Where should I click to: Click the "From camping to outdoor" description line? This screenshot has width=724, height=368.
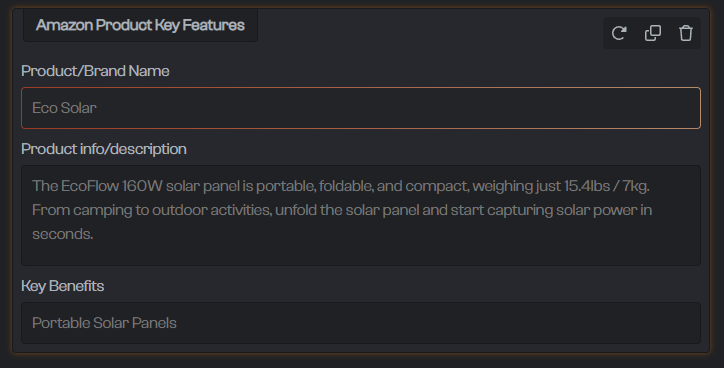tap(120, 210)
